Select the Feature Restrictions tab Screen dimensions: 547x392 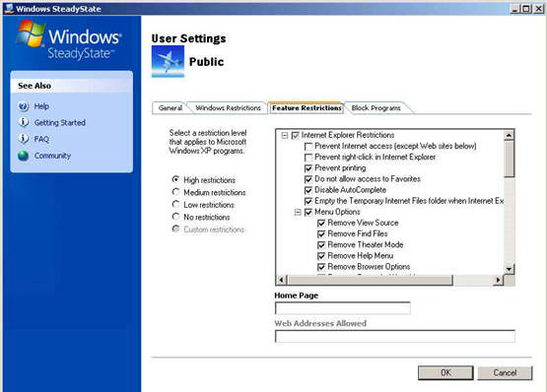tap(307, 108)
